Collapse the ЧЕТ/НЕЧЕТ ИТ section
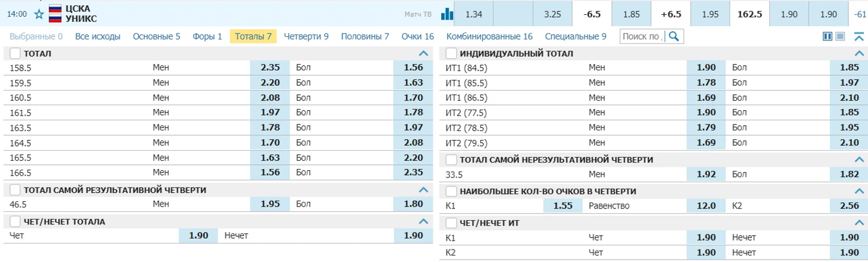 [858, 223]
